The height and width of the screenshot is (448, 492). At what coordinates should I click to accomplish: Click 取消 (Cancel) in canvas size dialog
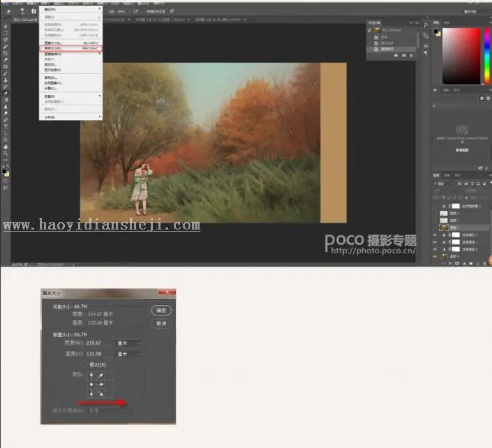(161, 324)
